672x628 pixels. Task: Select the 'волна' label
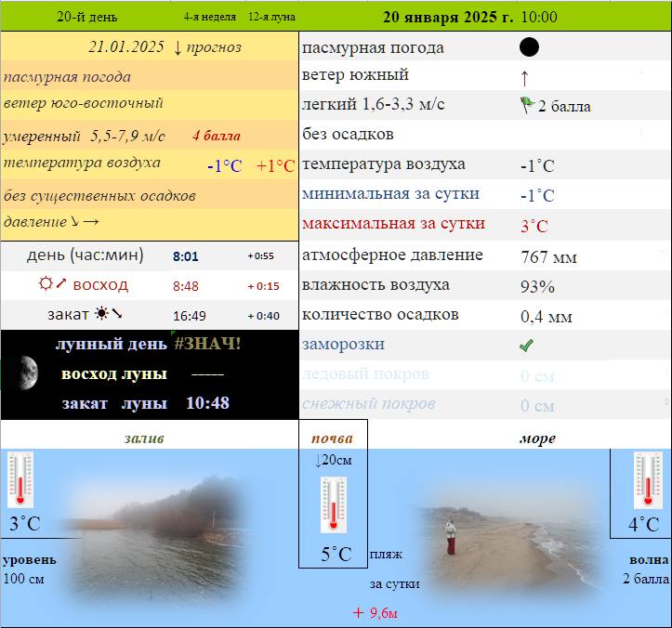coord(649,559)
